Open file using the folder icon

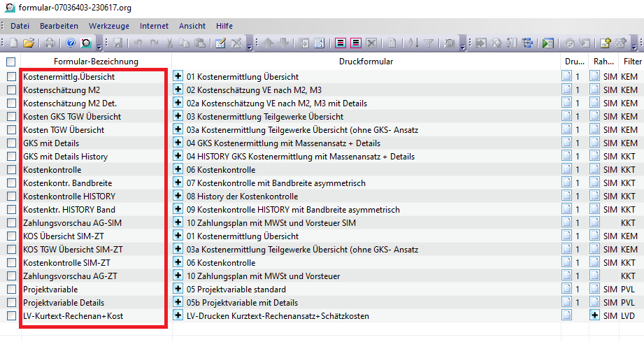(x=29, y=43)
